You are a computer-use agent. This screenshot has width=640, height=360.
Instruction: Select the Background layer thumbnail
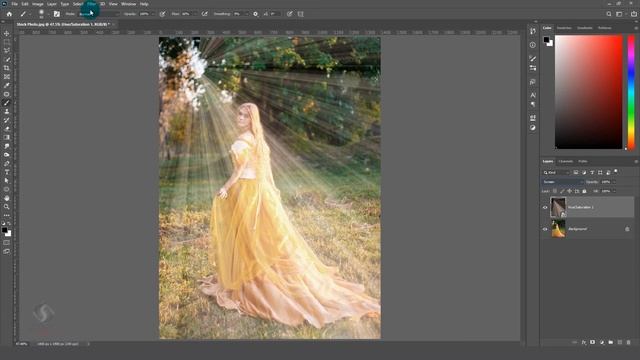[558, 229]
